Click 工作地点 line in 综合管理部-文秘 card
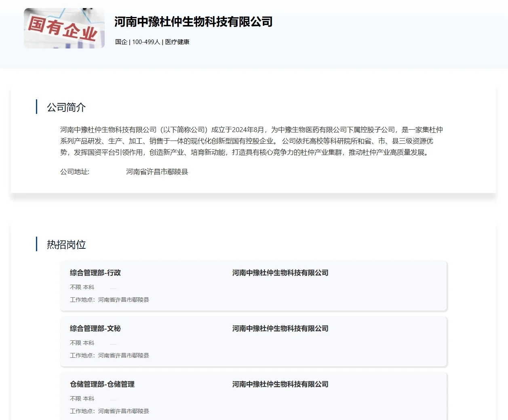 pyautogui.click(x=110, y=355)
